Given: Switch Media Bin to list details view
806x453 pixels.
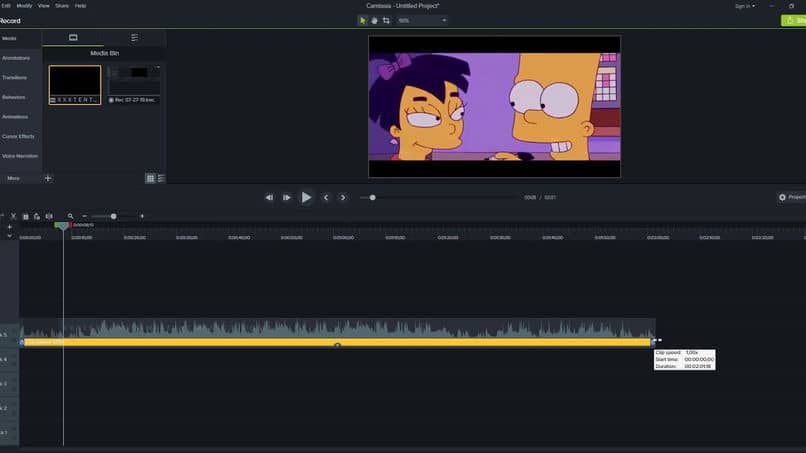Looking at the screenshot, I should click(161, 178).
